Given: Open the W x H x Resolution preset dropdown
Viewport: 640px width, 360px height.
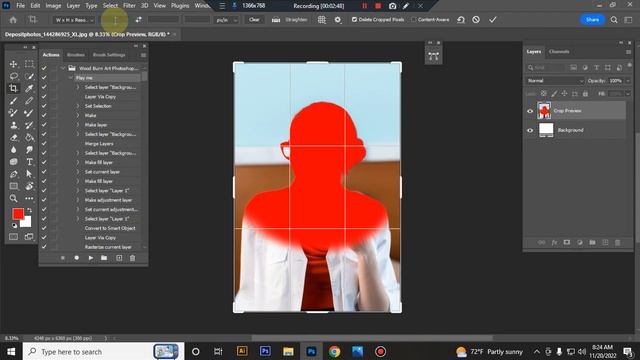Looking at the screenshot, I should point(74,20).
